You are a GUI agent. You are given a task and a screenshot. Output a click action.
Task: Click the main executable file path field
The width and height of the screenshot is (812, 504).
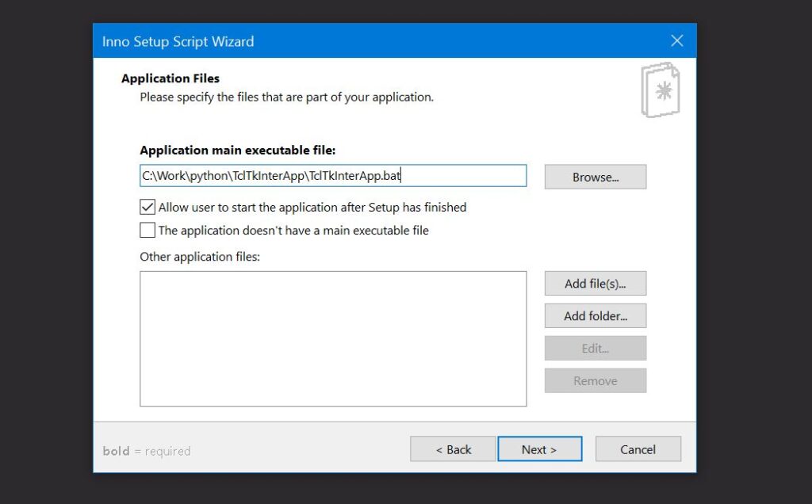tap(333, 176)
